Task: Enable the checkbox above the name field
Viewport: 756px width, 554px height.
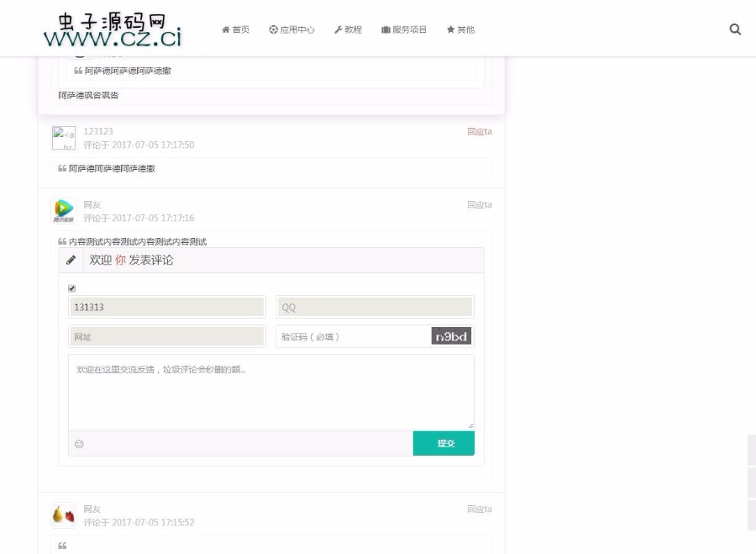Action: (x=72, y=287)
